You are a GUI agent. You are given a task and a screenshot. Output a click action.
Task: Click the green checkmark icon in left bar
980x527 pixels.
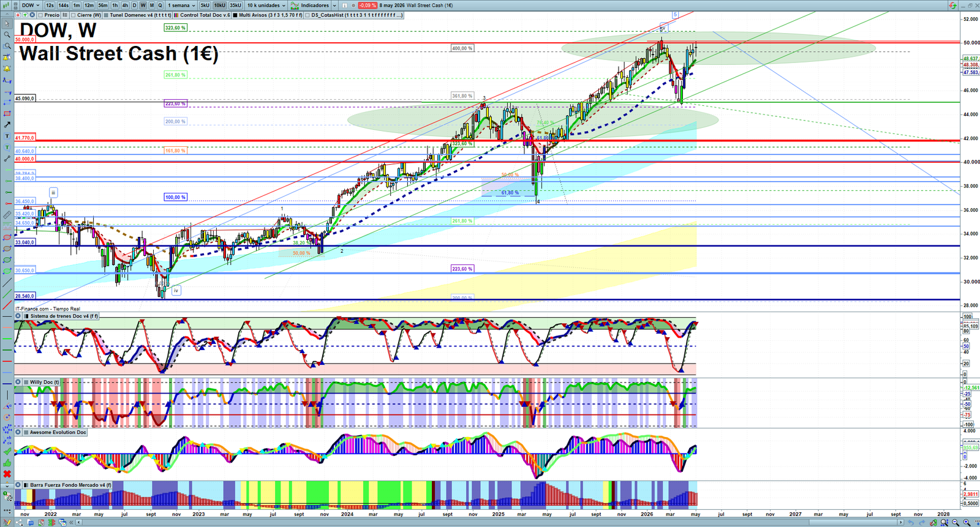(x=7, y=452)
